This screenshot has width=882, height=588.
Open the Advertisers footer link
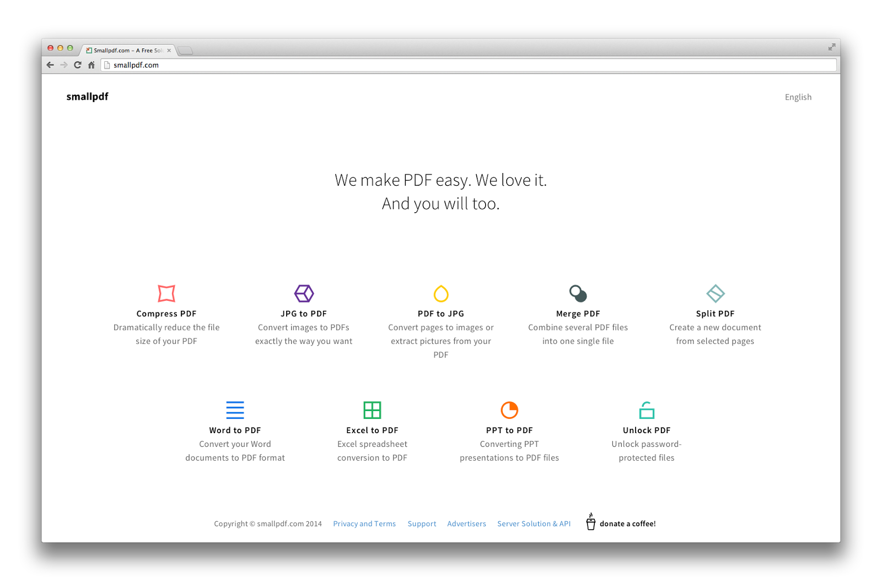click(x=466, y=524)
